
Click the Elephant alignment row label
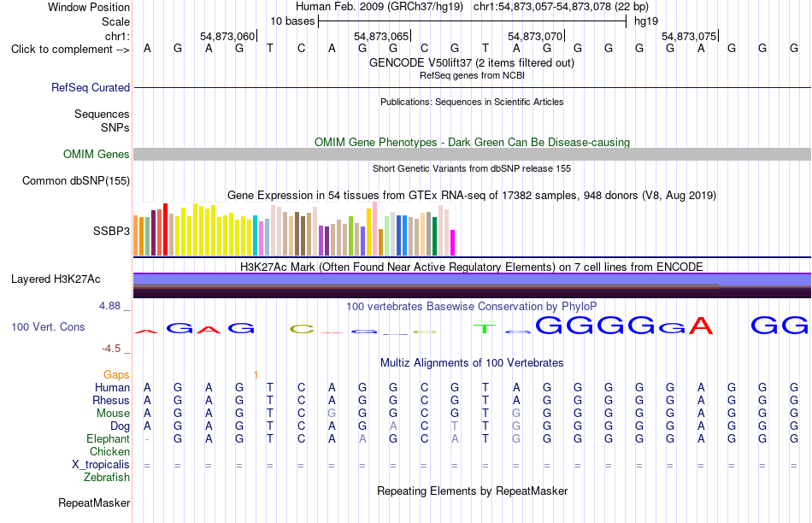[108, 439]
